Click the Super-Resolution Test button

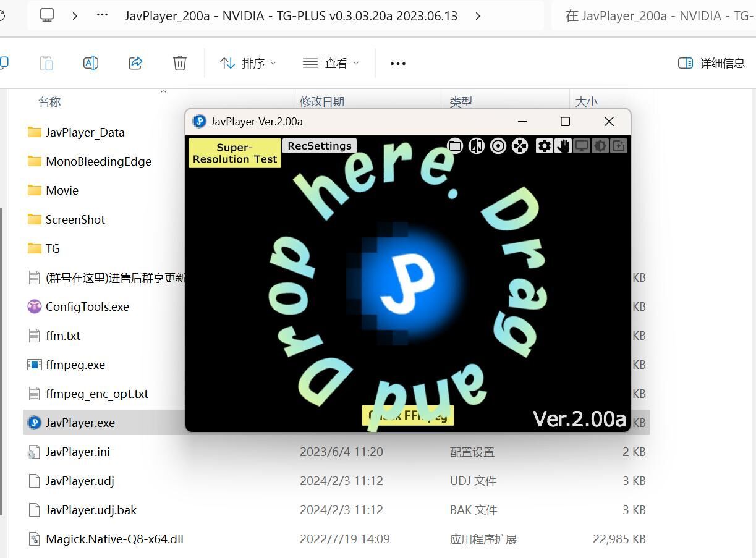coord(234,153)
